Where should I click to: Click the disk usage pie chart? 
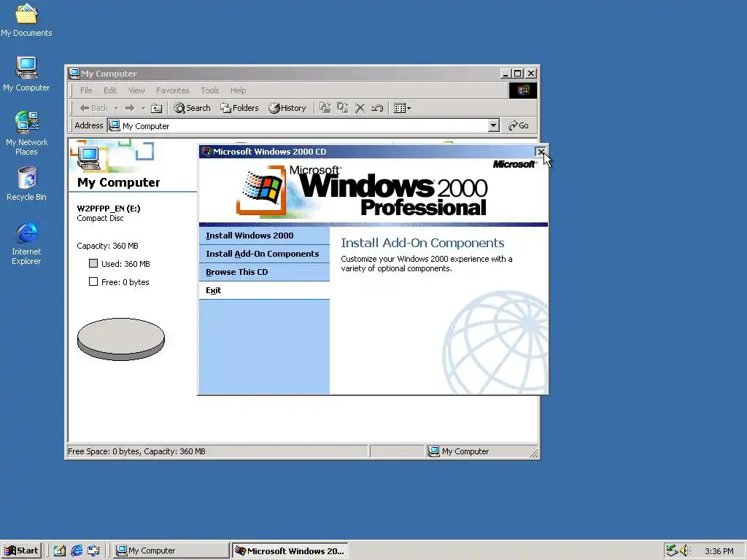[121, 339]
